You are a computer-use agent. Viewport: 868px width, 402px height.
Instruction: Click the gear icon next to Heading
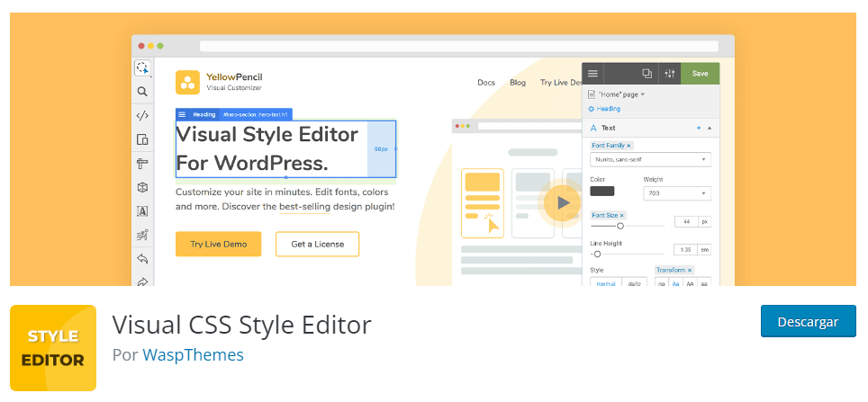[x=592, y=109]
